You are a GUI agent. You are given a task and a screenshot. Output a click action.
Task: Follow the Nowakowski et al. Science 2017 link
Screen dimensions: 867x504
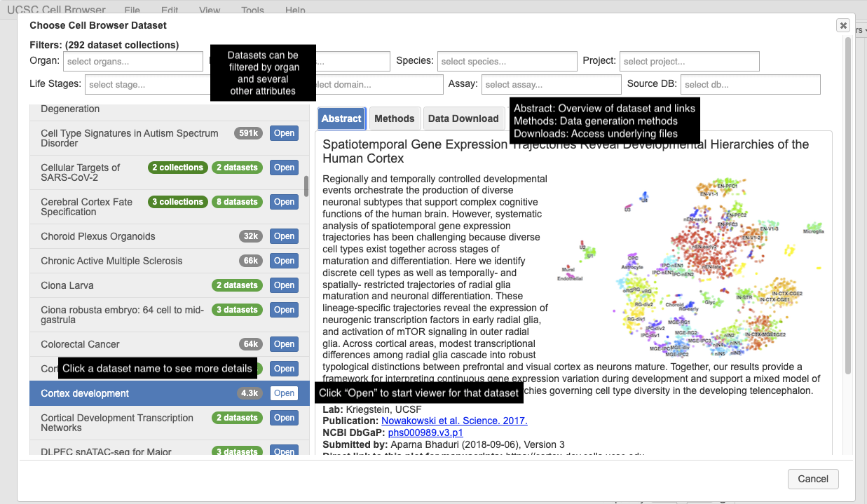pos(454,421)
